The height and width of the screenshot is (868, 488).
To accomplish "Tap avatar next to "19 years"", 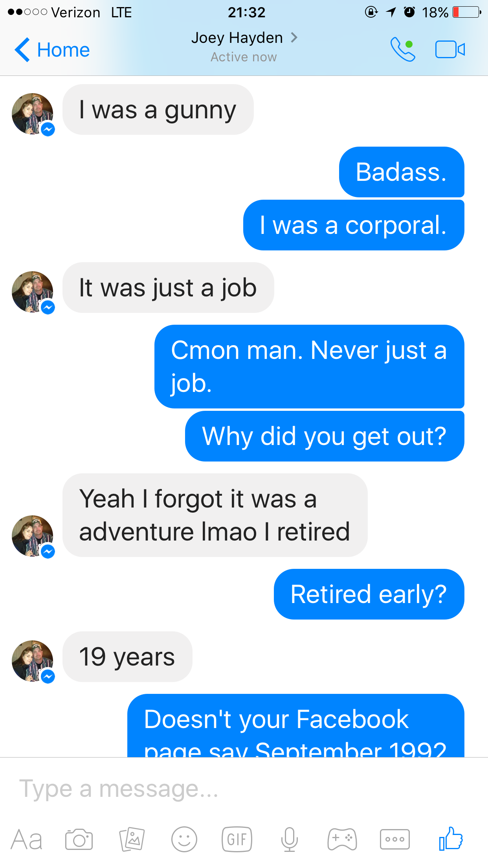I will pos(33,661).
